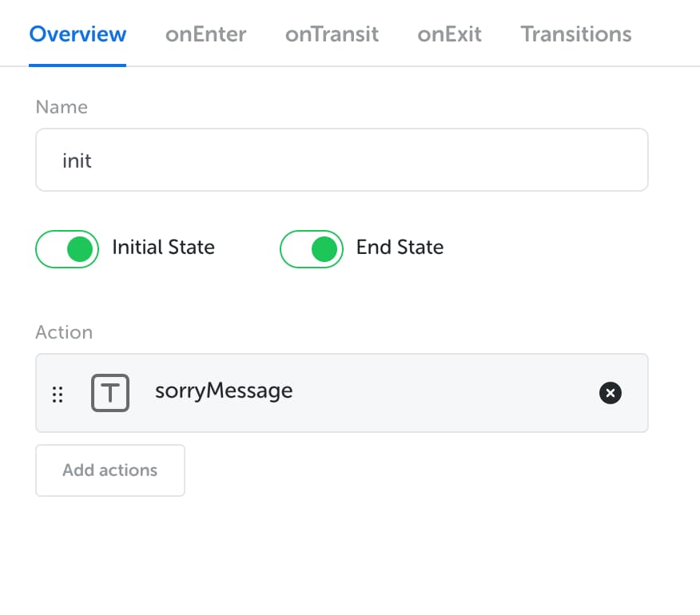Switch to the onEnter tab

point(205,34)
